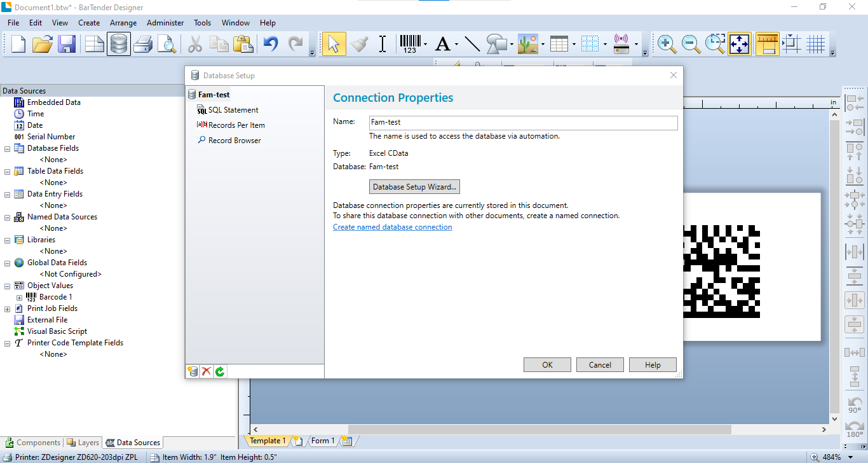Click the Print icon in toolbar
This screenshot has width=868, height=463.
[143, 44]
